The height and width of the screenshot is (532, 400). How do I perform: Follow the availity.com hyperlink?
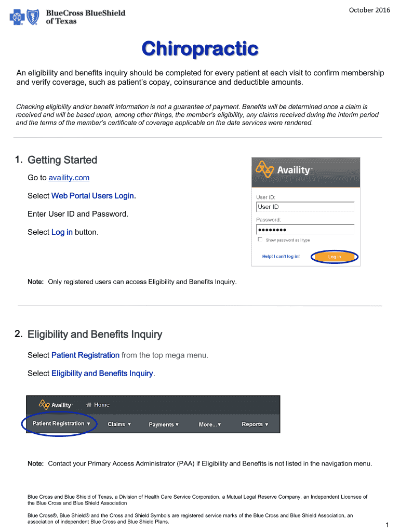(69, 178)
